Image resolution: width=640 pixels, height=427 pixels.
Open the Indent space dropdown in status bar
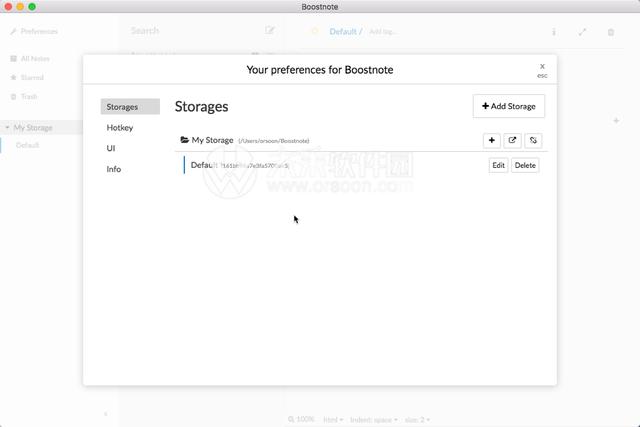pyautogui.click(x=373, y=420)
